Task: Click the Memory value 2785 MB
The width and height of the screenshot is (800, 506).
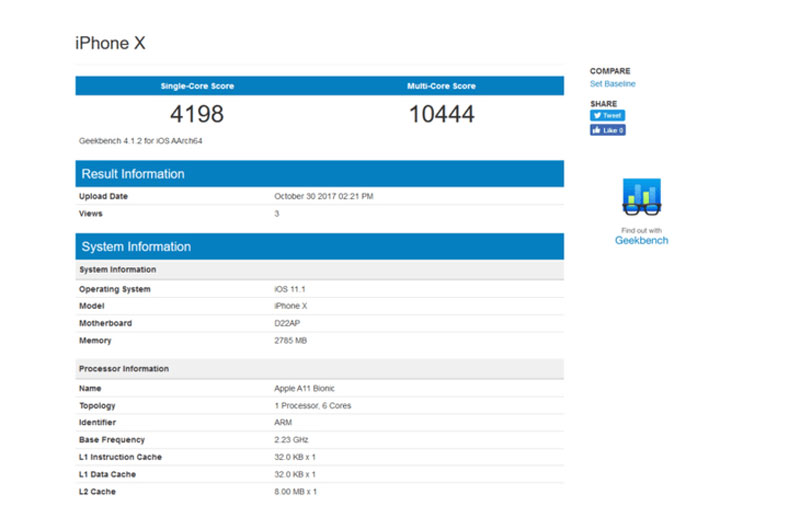Action: (x=290, y=341)
